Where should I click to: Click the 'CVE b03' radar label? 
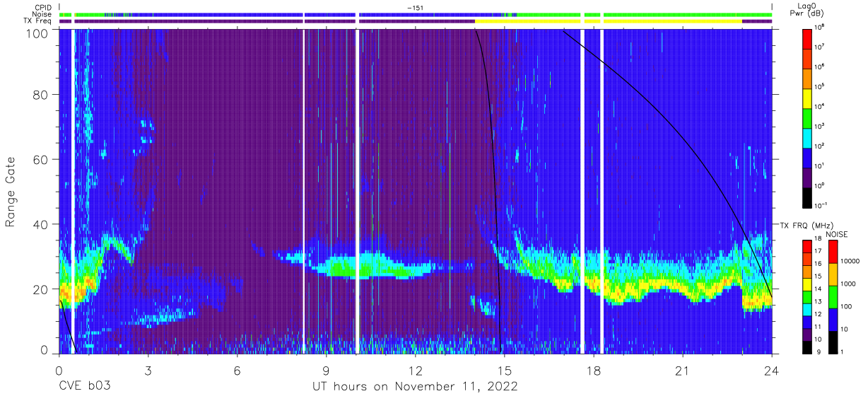click(x=84, y=387)
